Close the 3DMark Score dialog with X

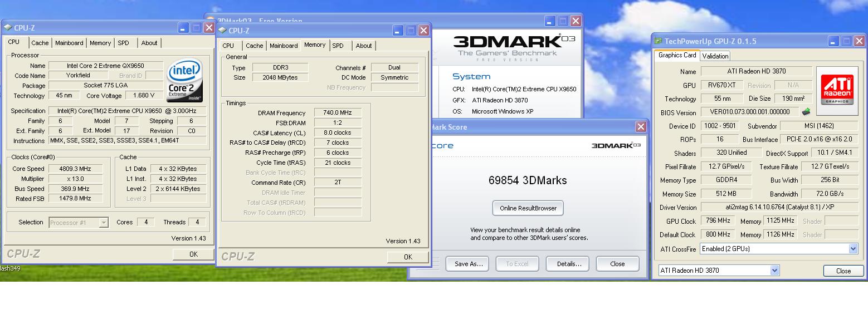tap(641, 127)
